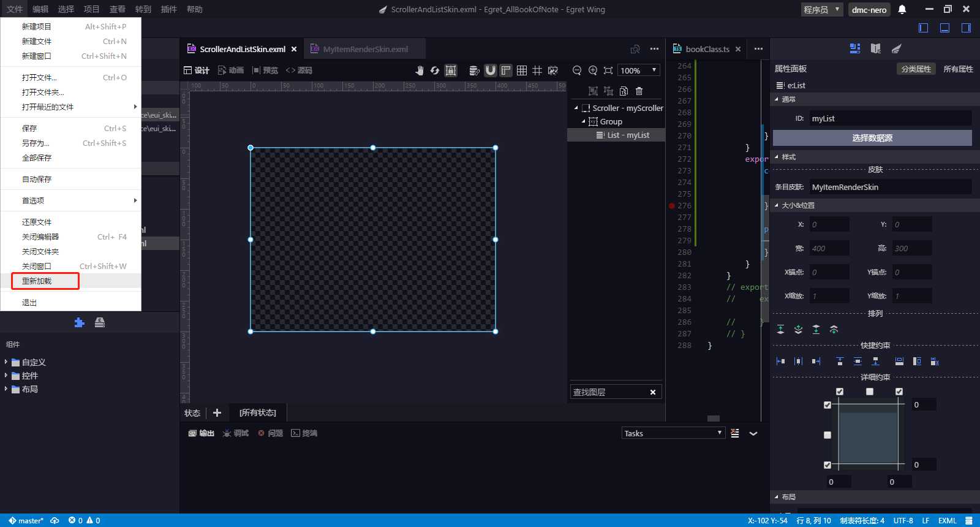
Task: Click the zoom out magnifier icon
Action: (x=577, y=70)
